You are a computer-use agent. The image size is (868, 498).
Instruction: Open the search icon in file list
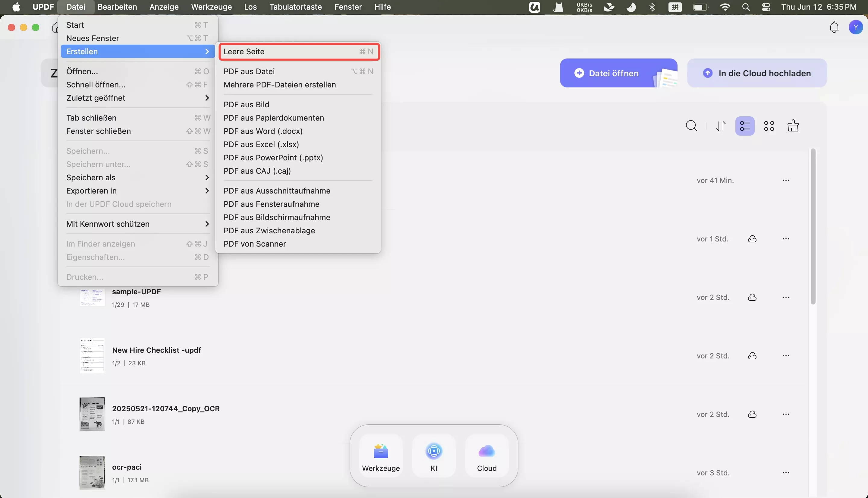pyautogui.click(x=691, y=126)
